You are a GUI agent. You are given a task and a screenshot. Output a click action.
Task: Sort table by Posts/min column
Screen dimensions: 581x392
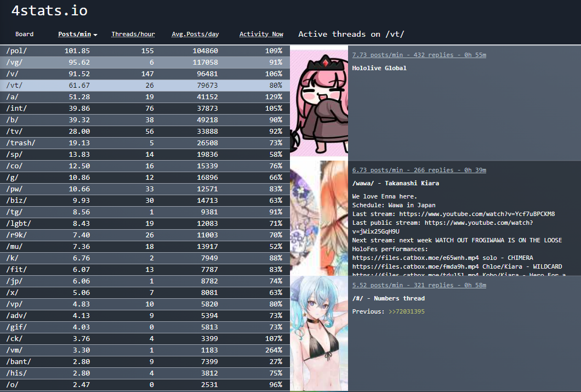77,34
